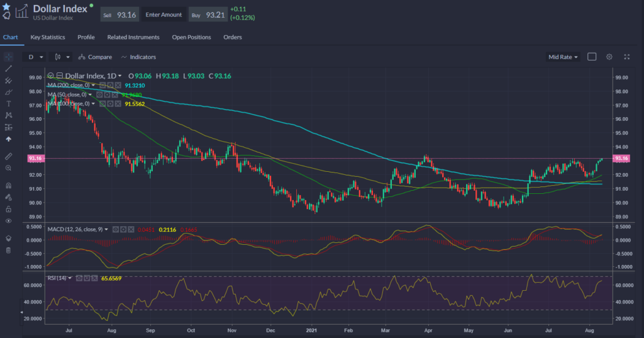The height and width of the screenshot is (338, 644).
Task: Click the Enter Amount field
Action: [x=164, y=15]
